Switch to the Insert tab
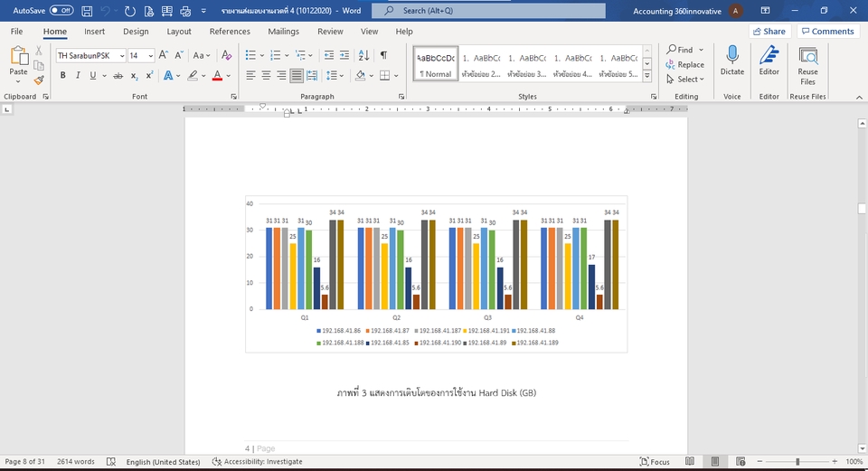The image size is (868, 471). [x=94, y=32]
